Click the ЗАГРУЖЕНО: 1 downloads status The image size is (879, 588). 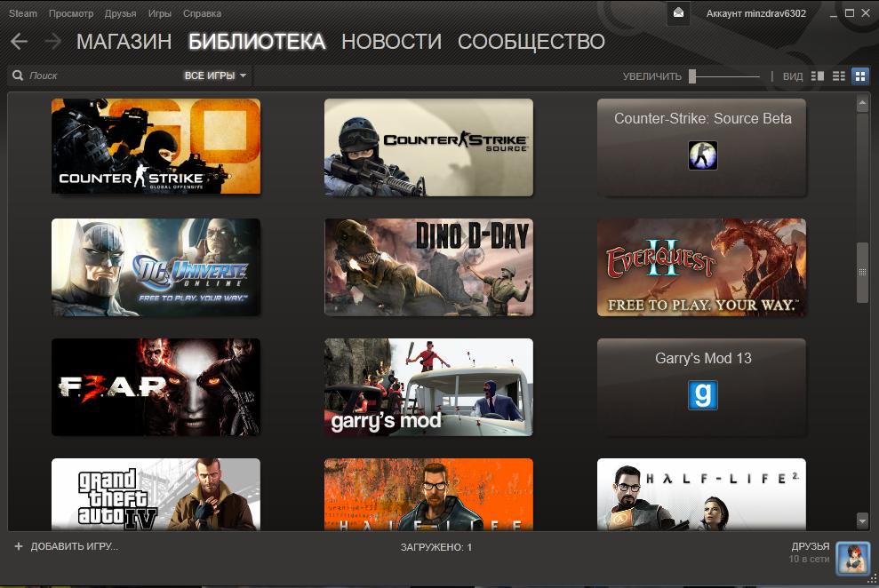[x=436, y=547]
